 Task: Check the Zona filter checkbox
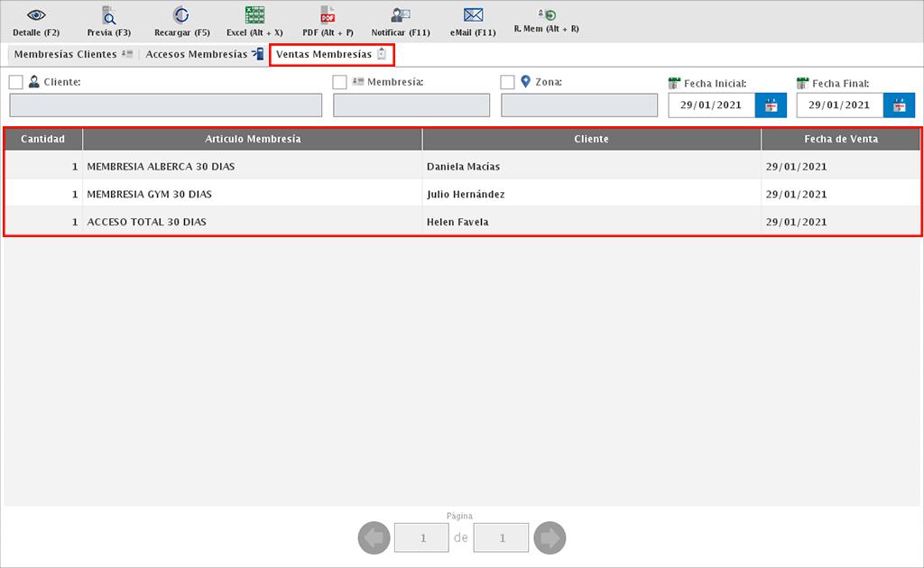508,82
